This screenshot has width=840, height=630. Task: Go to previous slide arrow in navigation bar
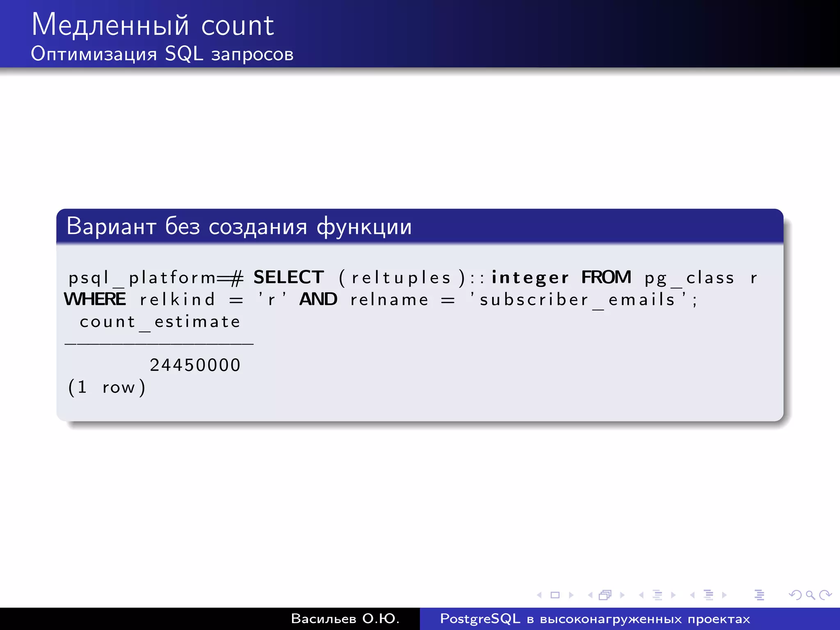(x=539, y=595)
